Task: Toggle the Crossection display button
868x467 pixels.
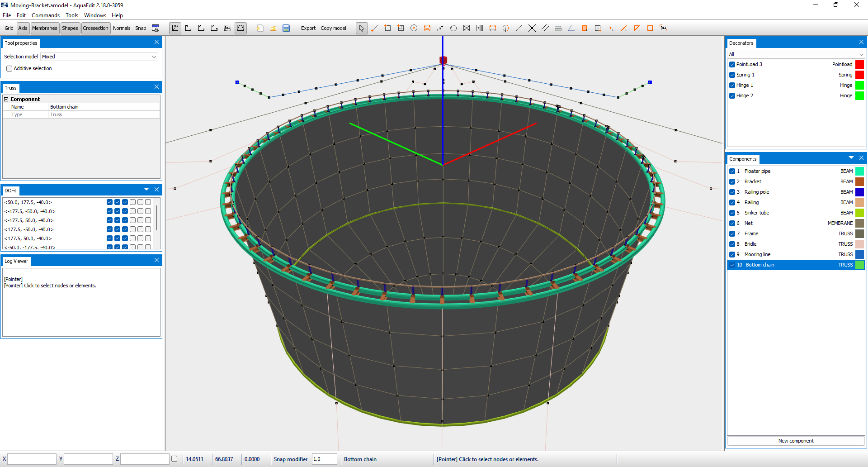Action: pos(95,28)
